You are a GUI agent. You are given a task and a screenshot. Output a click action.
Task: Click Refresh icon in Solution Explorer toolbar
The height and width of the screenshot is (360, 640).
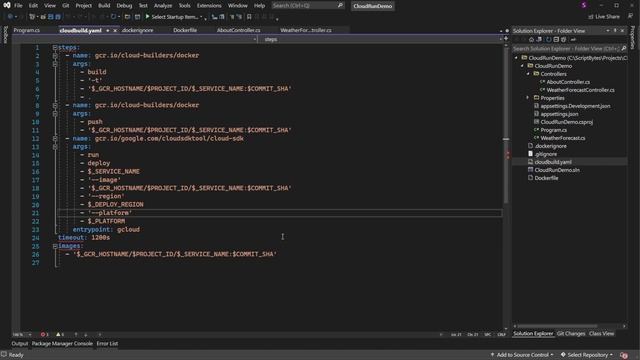549,40
